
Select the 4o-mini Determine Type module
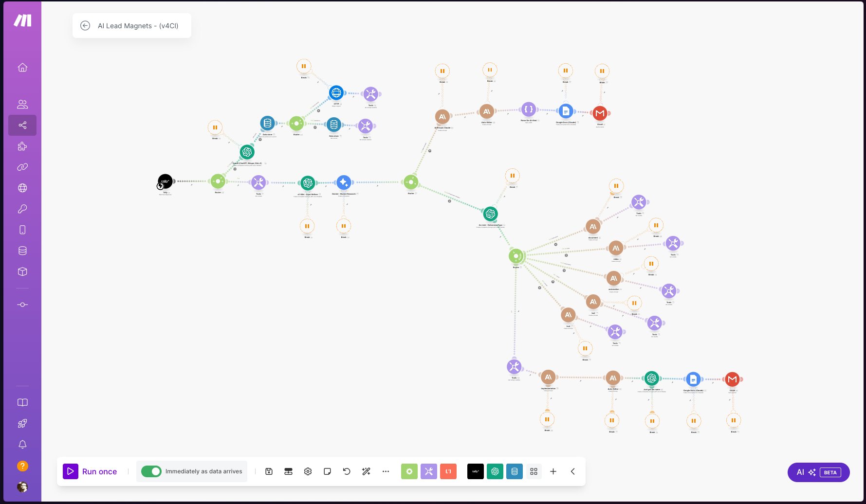(x=491, y=214)
